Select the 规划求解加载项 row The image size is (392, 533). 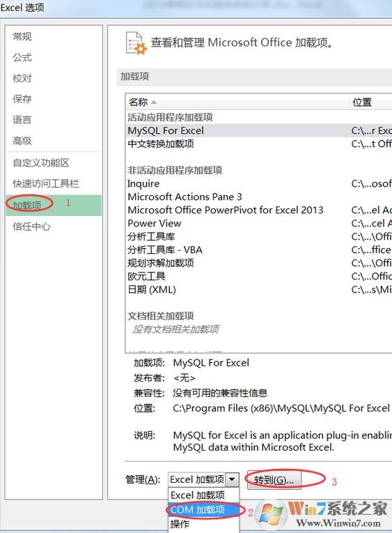coord(259,263)
